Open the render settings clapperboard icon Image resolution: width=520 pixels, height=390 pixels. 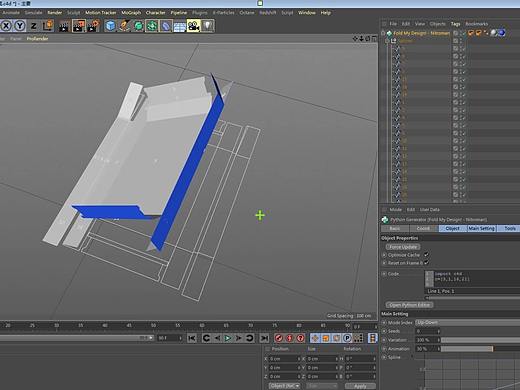point(93,26)
